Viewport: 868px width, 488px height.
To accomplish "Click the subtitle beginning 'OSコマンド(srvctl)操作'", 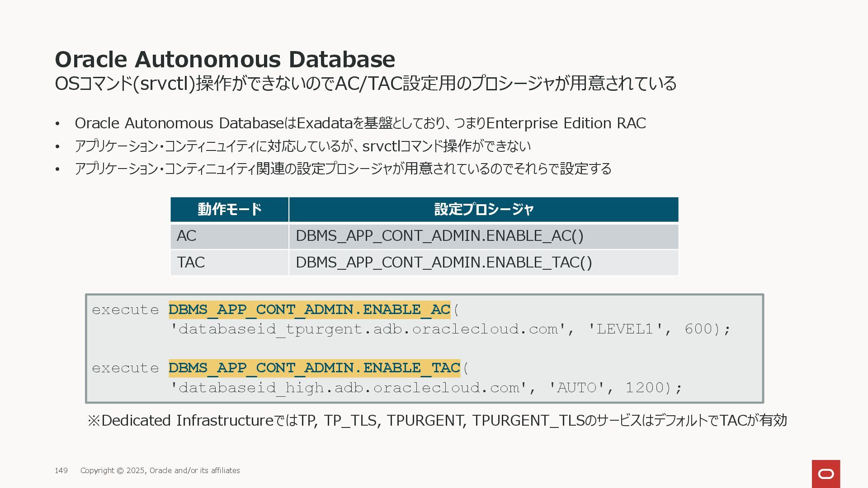I will [366, 84].
